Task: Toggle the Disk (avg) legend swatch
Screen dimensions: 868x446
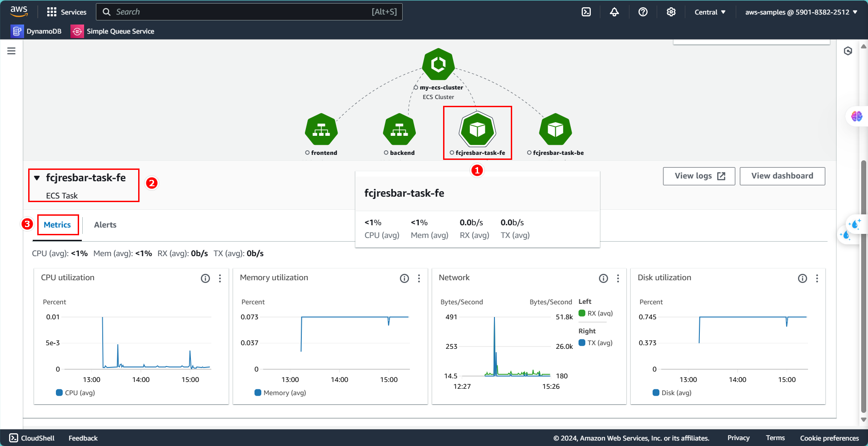Action: (x=656, y=392)
